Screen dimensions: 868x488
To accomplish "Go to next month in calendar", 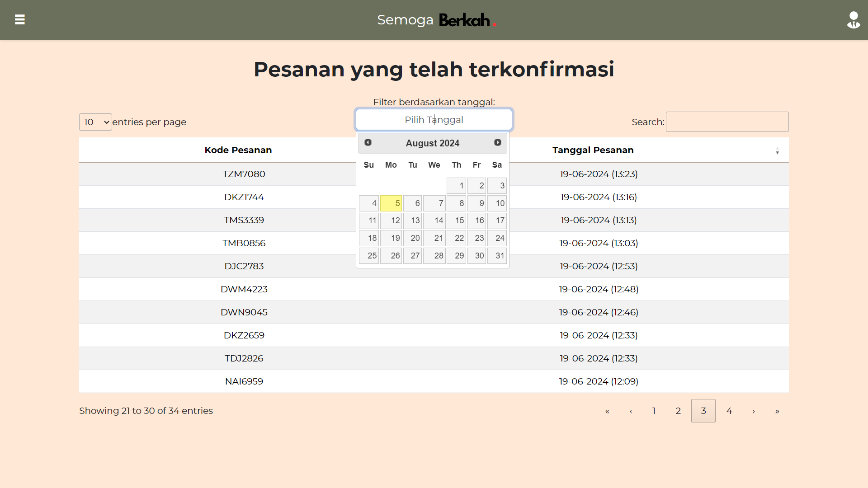I will 497,142.
